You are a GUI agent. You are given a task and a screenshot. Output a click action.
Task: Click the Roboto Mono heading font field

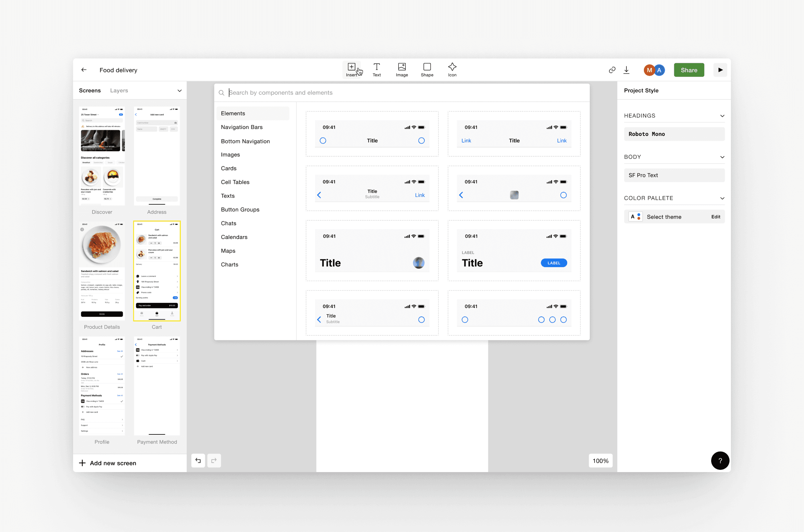pos(674,134)
